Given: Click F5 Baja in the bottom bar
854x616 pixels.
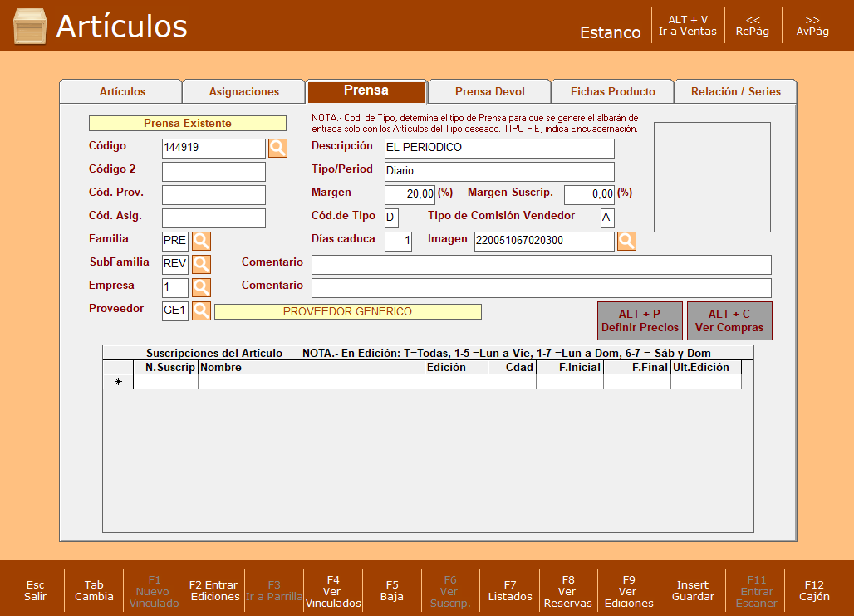Looking at the screenshot, I should pos(392,591).
